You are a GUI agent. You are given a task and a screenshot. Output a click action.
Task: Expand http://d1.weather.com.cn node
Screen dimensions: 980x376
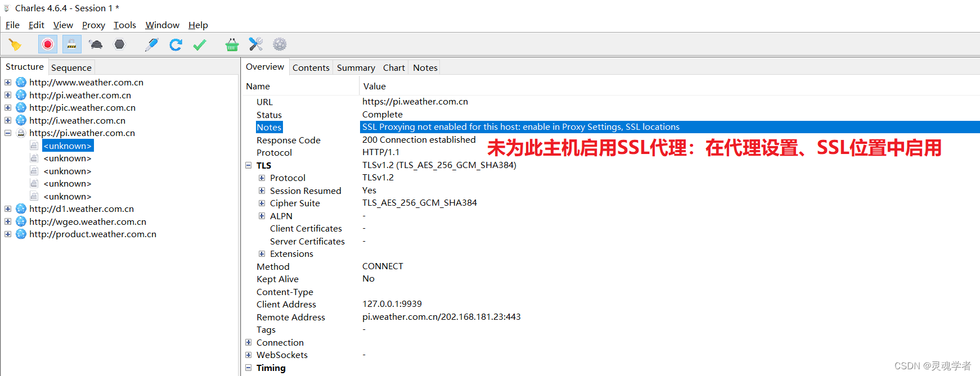click(8, 209)
